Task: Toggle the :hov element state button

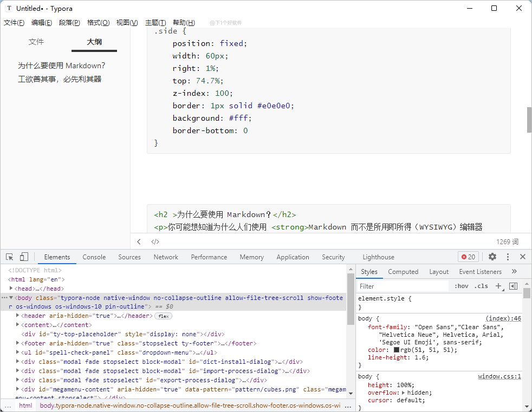Action: click(x=461, y=286)
